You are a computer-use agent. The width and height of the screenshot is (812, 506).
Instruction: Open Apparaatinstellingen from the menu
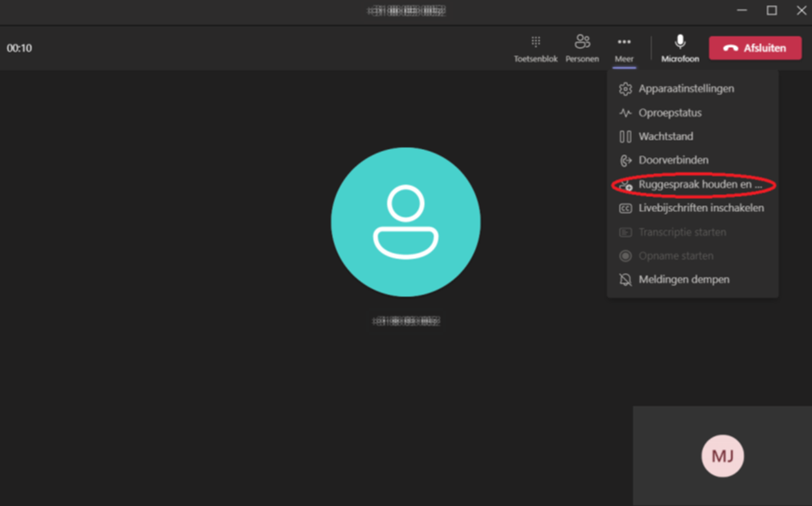tap(686, 89)
